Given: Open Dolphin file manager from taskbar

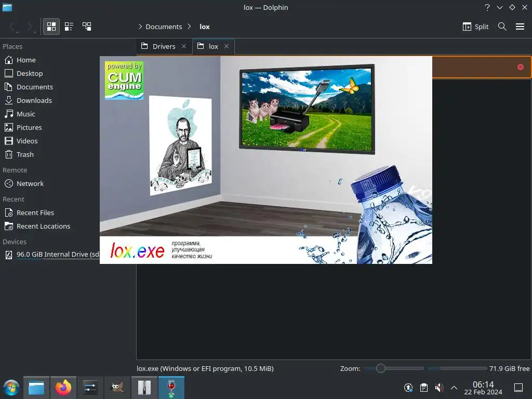Looking at the screenshot, I should point(36,388).
